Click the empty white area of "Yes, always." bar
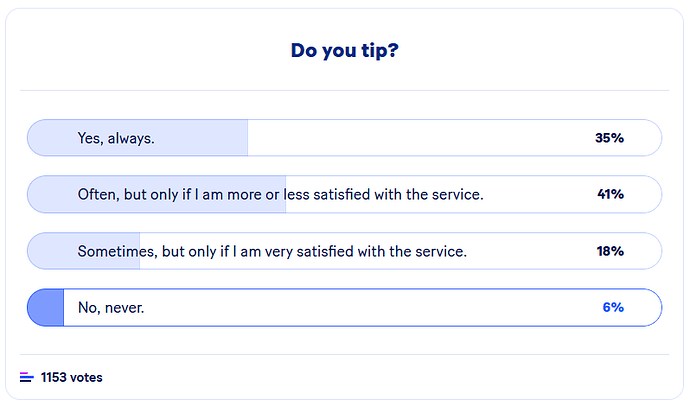 420,138
